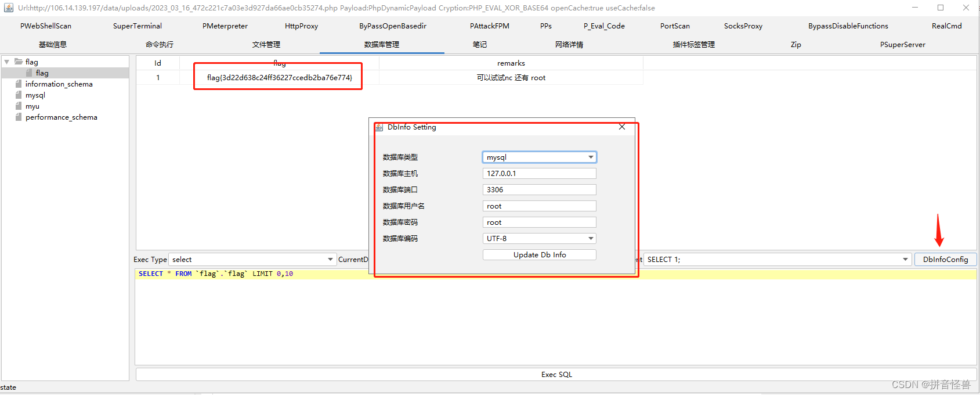Open the 笔记 tab
This screenshot has height=395, width=980.
click(480, 45)
